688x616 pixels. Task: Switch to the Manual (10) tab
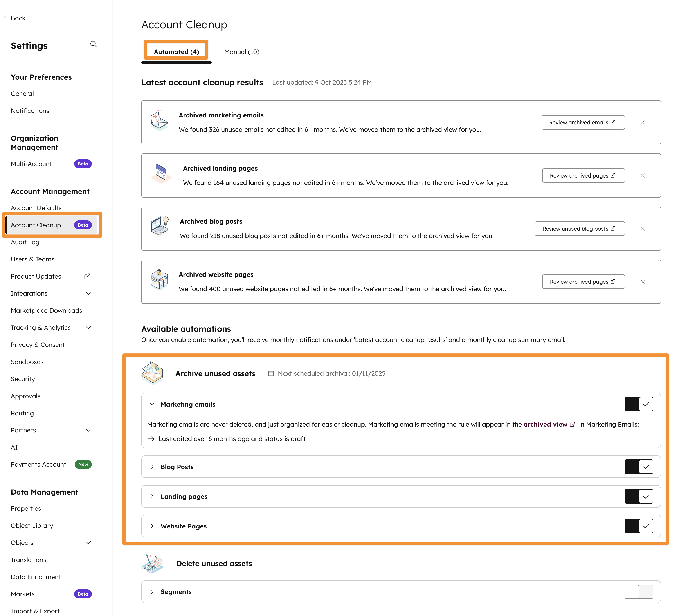click(x=242, y=52)
